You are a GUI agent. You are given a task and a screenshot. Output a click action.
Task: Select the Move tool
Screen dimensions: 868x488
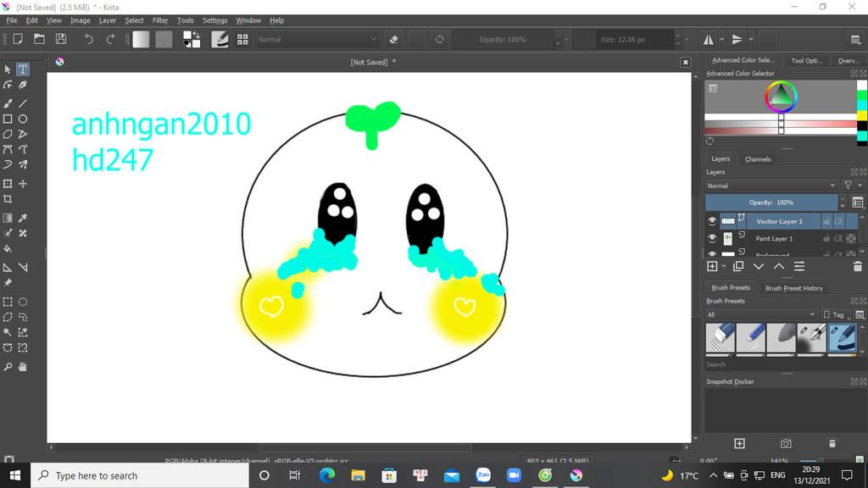(x=23, y=184)
